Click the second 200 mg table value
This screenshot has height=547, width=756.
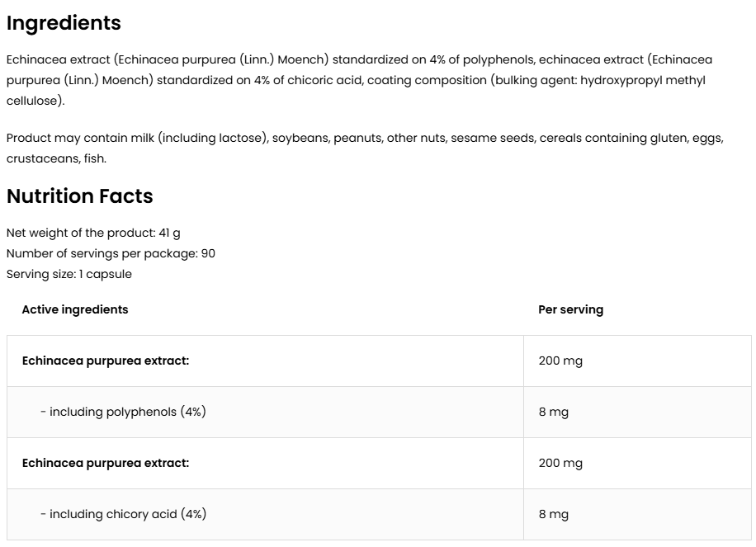[x=560, y=463]
